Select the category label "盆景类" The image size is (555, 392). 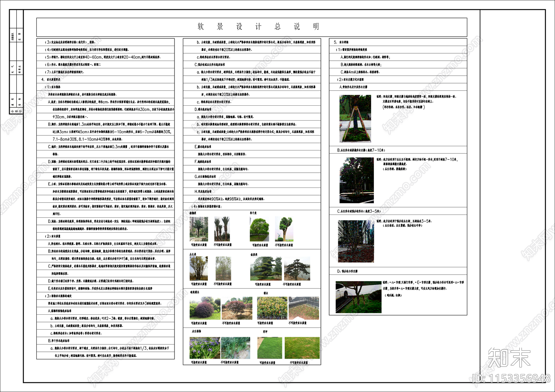254,254
